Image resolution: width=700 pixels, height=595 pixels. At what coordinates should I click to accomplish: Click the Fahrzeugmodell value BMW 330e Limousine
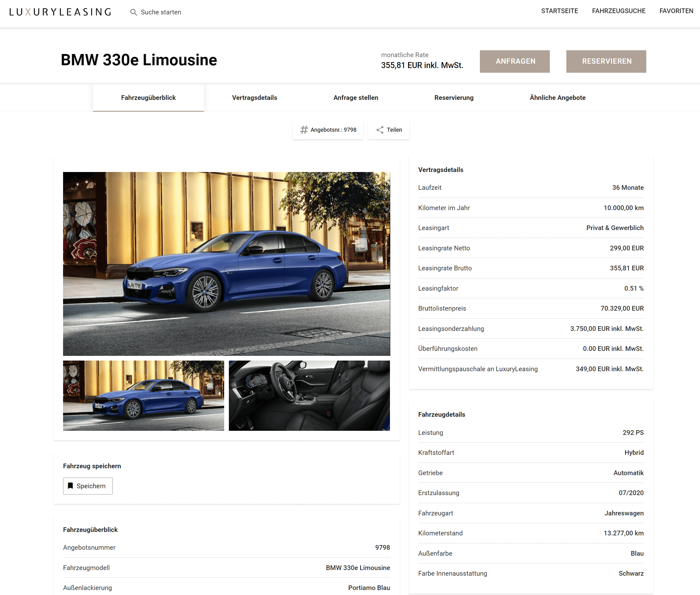pos(357,567)
